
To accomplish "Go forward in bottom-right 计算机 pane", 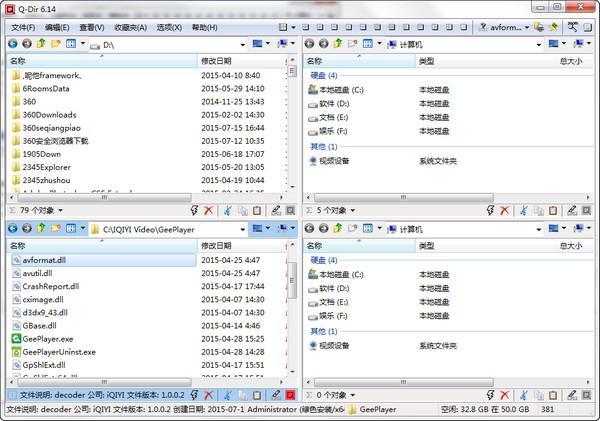I will (323, 229).
